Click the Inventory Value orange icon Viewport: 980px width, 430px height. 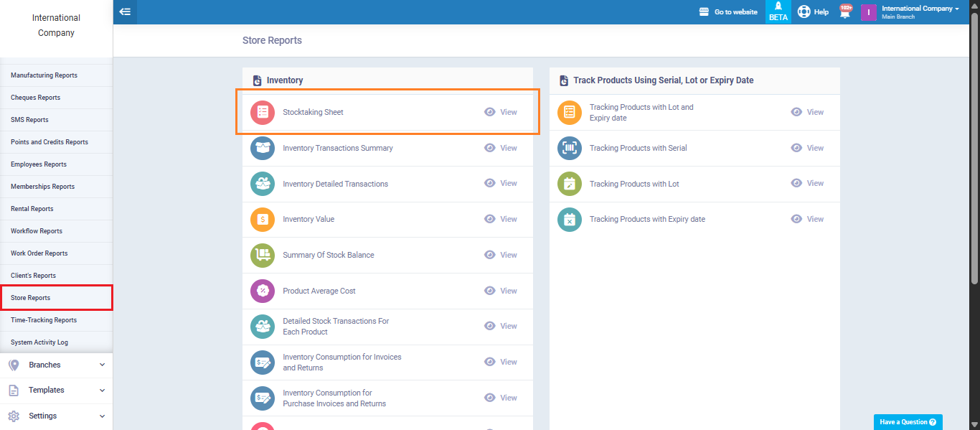pos(263,220)
